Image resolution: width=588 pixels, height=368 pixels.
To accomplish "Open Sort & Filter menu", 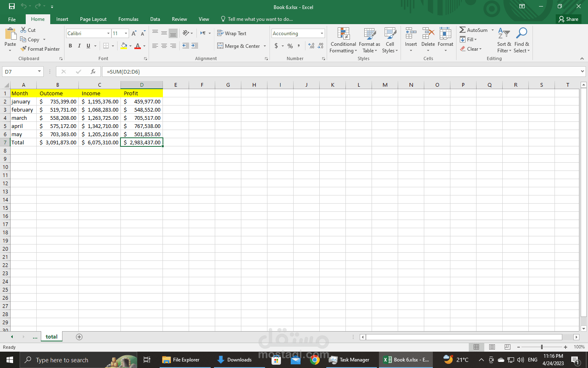I will click(x=504, y=40).
